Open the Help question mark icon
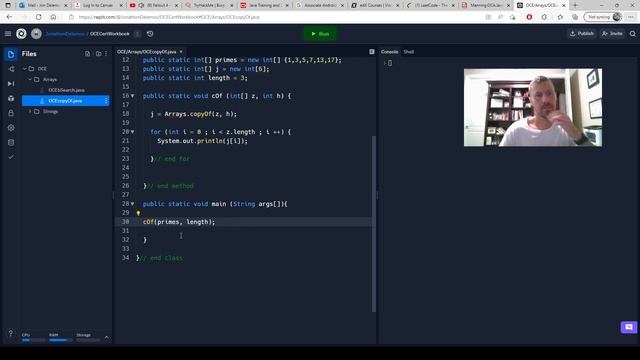 pyautogui.click(x=11, y=333)
